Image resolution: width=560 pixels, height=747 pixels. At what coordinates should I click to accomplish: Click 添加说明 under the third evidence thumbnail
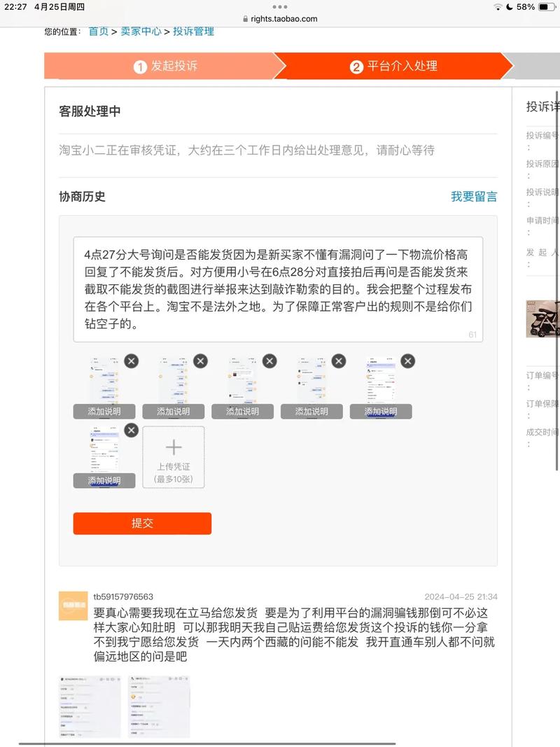pyautogui.click(x=242, y=412)
